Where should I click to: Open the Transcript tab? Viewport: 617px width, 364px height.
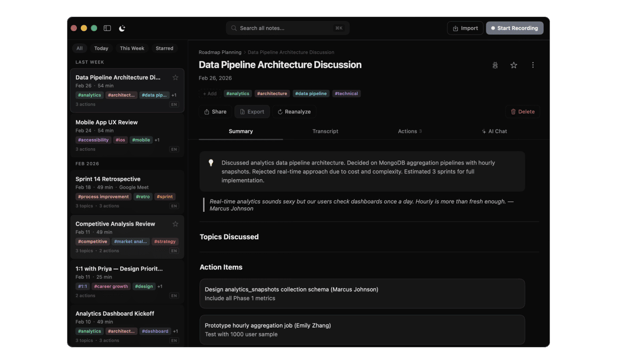pyautogui.click(x=325, y=132)
